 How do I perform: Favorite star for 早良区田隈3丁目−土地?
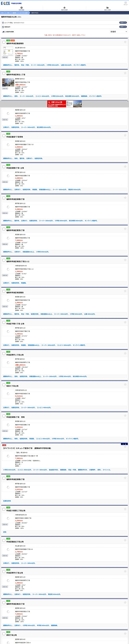(125, 166)
